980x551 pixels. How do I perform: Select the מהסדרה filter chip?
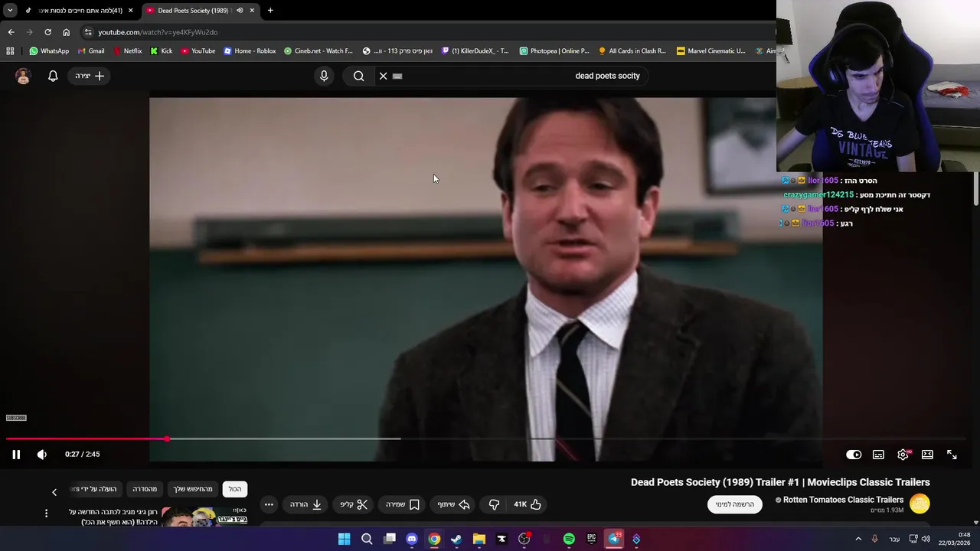point(145,489)
